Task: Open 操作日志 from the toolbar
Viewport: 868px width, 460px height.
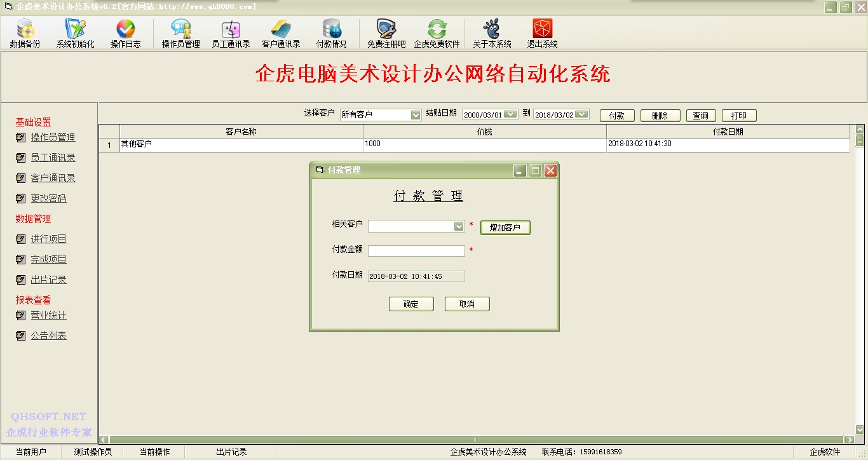Action: [x=126, y=34]
